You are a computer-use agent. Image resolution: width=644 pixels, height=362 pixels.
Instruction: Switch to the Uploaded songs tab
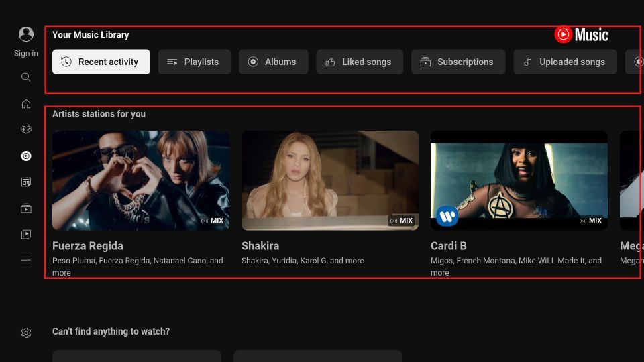(565, 62)
